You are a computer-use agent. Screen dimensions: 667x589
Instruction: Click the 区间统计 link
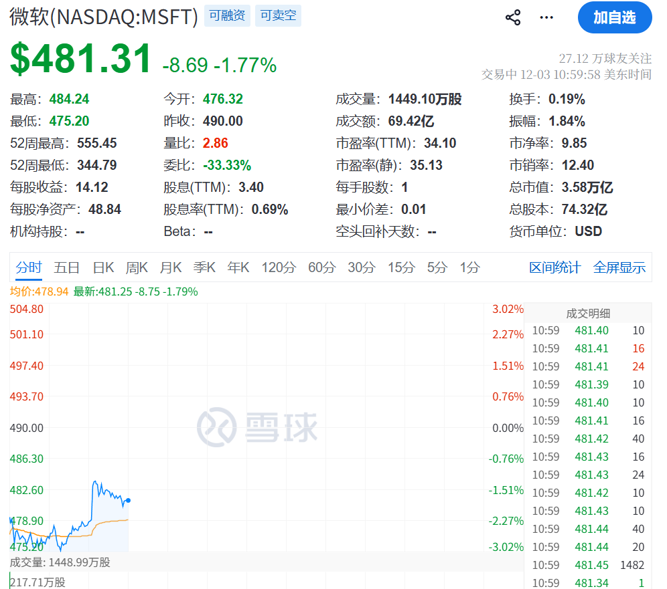554,267
